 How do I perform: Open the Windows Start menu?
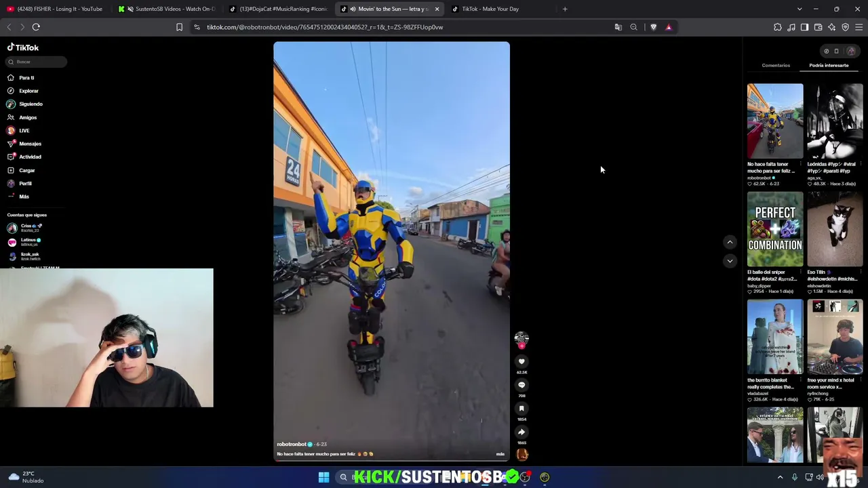(323, 477)
